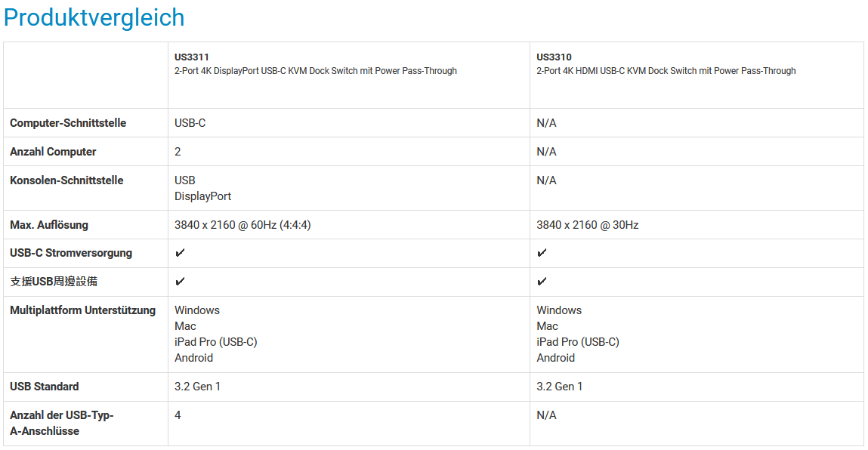Click the US3310 HDMI product description

(x=666, y=71)
